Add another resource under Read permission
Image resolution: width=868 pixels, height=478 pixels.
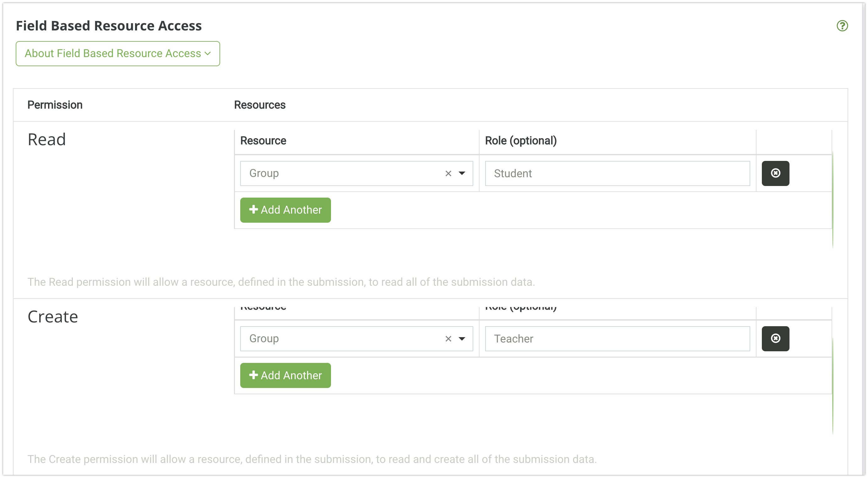click(285, 210)
